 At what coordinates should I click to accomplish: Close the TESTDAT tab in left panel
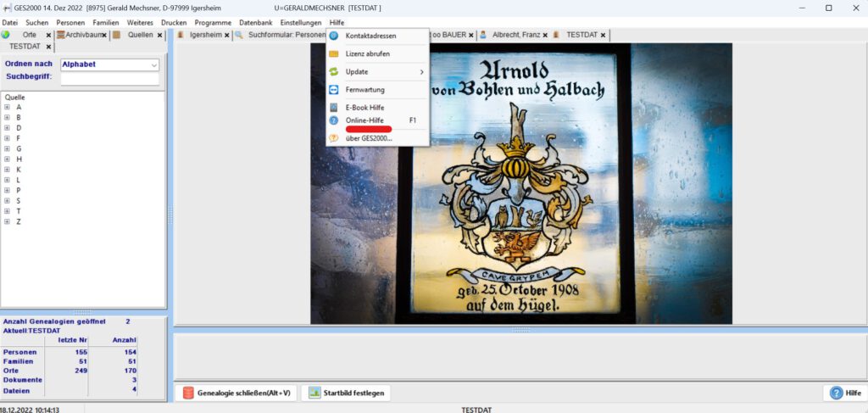(48, 47)
